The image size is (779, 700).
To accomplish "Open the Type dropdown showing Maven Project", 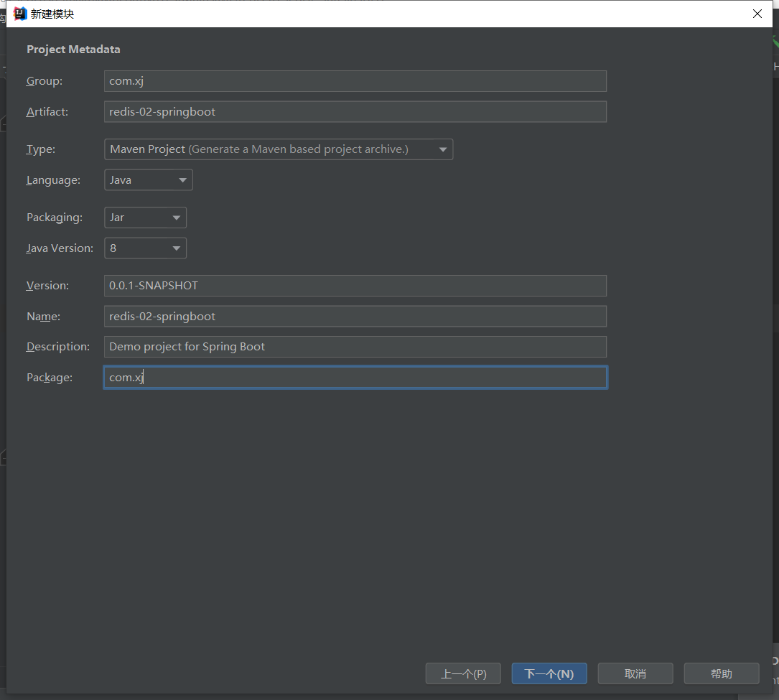I will [x=278, y=149].
